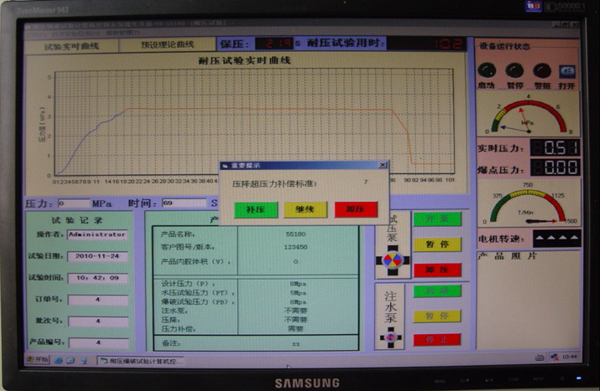The width and height of the screenshot is (600, 391).
Task: Open Internet Explorer from taskbar quick launch
Action: 59,360
